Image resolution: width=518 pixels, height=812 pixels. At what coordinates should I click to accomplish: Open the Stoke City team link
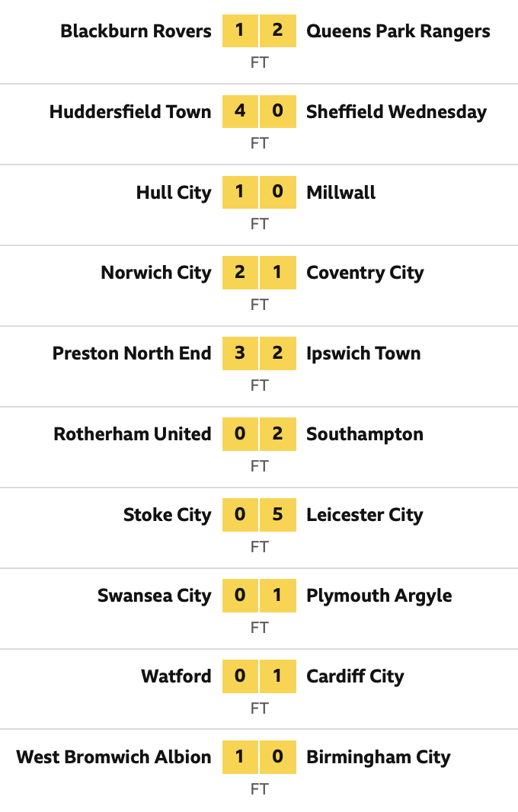pos(168,516)
